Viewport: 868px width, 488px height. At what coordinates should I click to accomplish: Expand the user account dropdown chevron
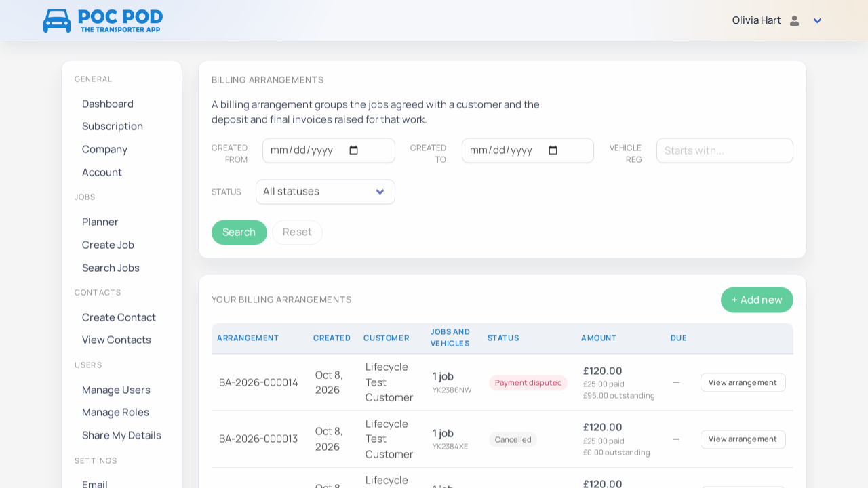click(x=817, y=20)
